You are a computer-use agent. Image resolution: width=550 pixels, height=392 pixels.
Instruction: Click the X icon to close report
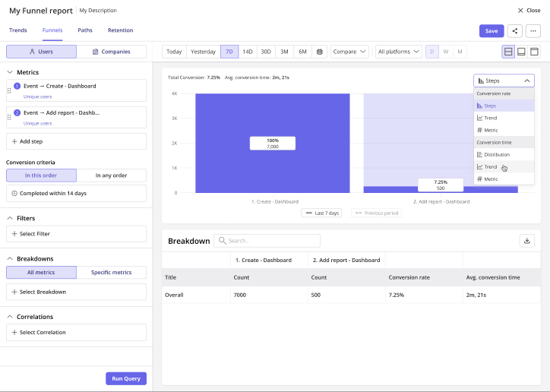[520, 11]
